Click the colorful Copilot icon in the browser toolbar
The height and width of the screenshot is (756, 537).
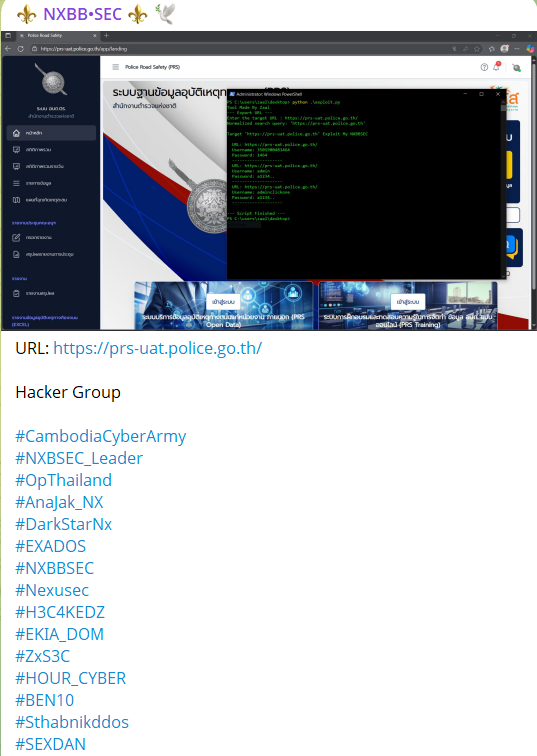pos(529,49)
